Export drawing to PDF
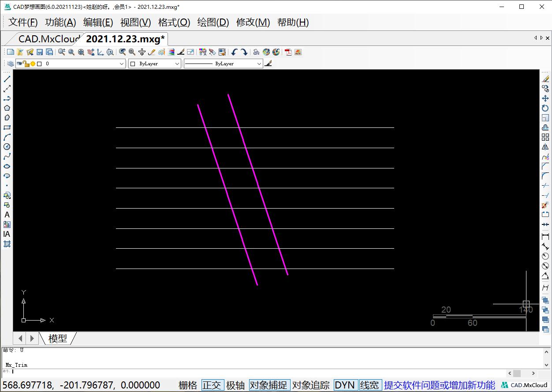Screen dimensions: 552x392 pos(288,52)
